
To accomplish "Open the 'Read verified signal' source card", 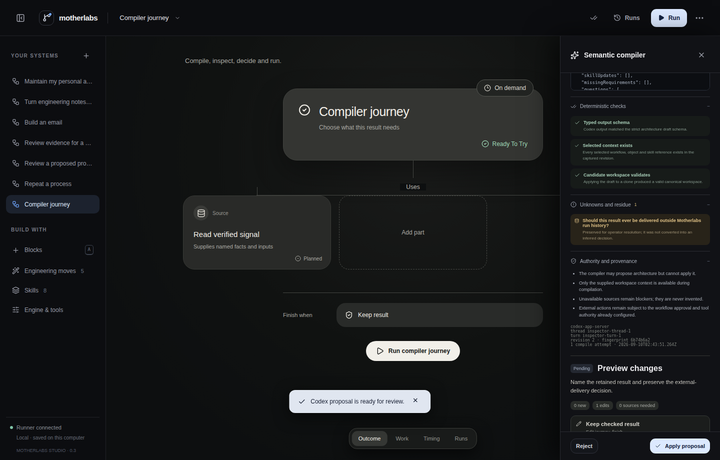I will point(257,233).
